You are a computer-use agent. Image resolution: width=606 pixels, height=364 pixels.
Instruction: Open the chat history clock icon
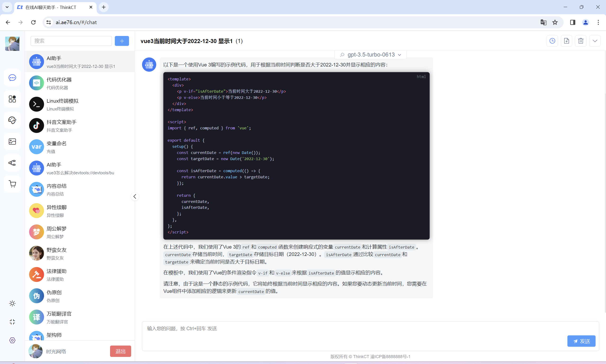(552, 41)
